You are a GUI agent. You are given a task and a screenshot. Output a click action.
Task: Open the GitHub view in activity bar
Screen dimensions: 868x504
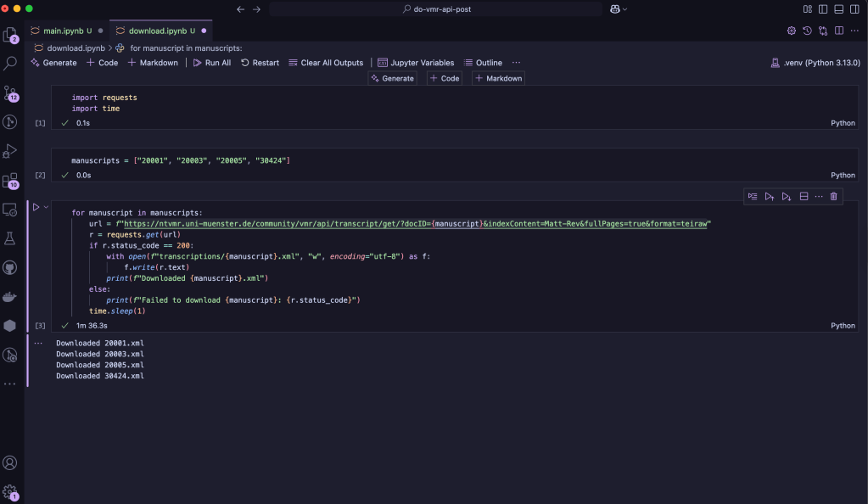[x=10, y=268]
